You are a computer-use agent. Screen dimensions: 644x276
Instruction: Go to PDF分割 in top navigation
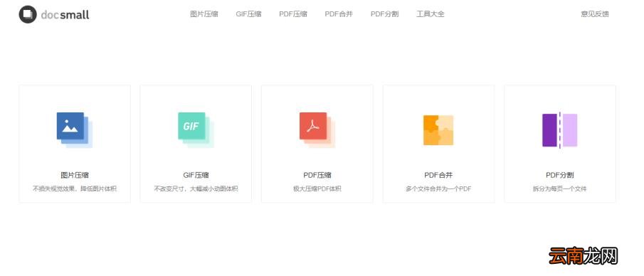[384, 14]
